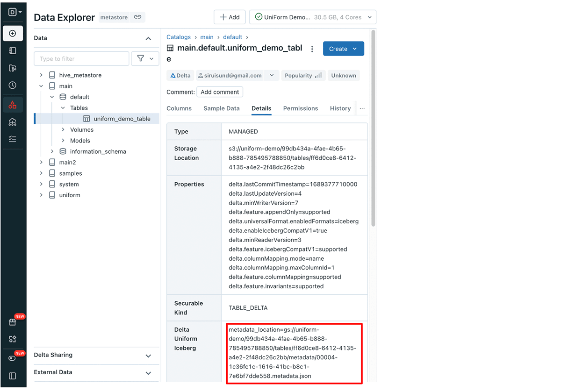Click the New plus icon in sidebar
Image resolution: width=561 pixels, height=392 pixels.
pos(13,34)
